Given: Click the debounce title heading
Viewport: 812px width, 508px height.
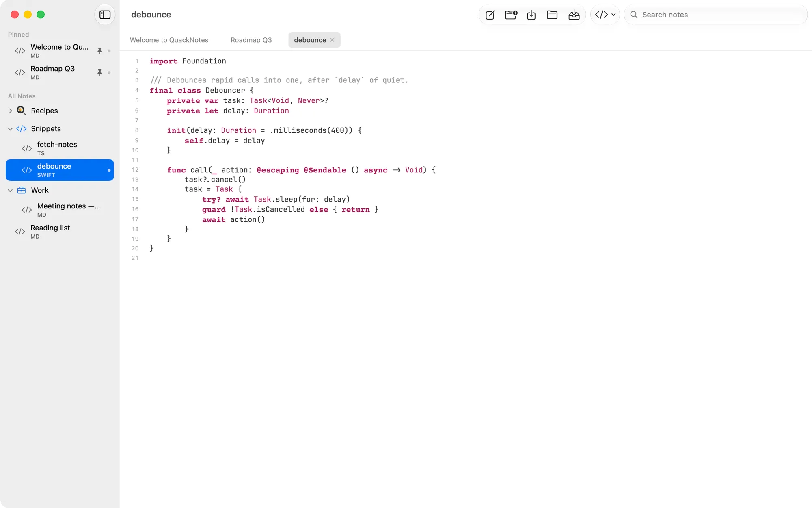Looking at the screenshot, I should coord(151,15).
